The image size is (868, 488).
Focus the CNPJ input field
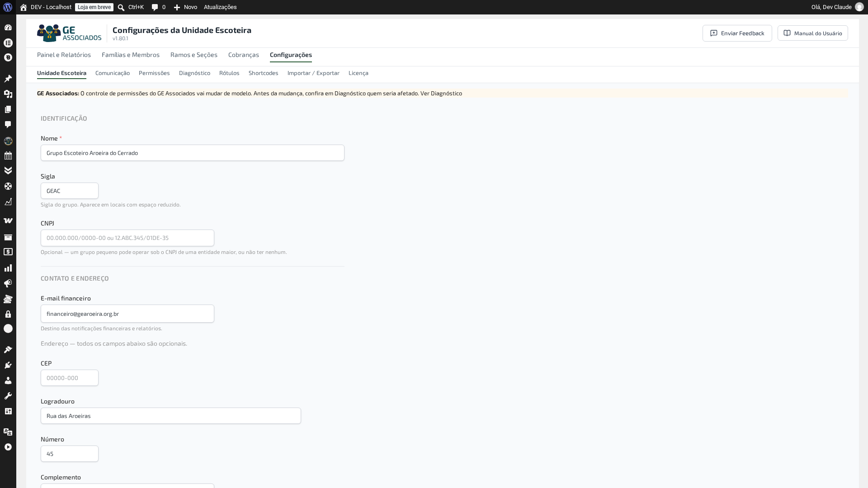(x=127, y=238)
